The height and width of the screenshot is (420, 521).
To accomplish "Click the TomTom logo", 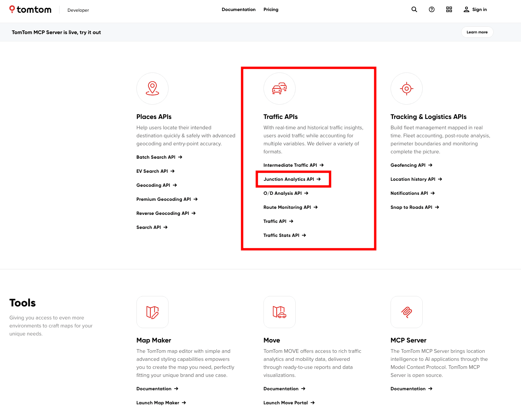I will [x=30, y=10].
